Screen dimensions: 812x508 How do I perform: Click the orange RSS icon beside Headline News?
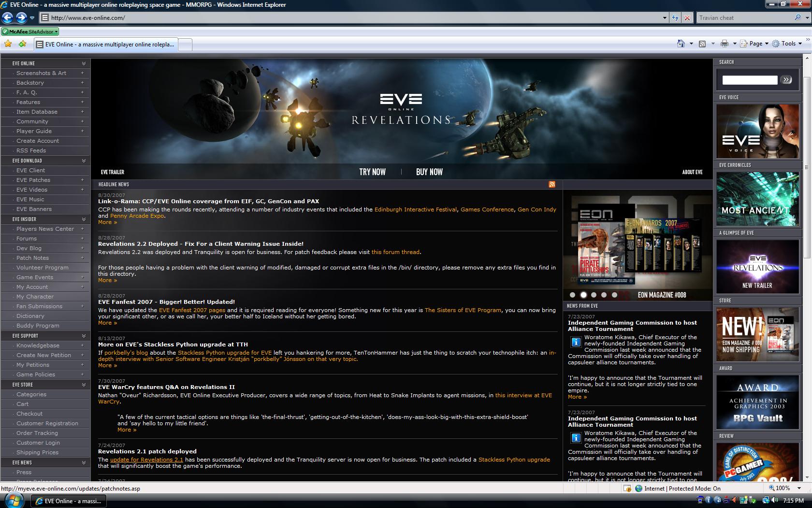point(552,184)
